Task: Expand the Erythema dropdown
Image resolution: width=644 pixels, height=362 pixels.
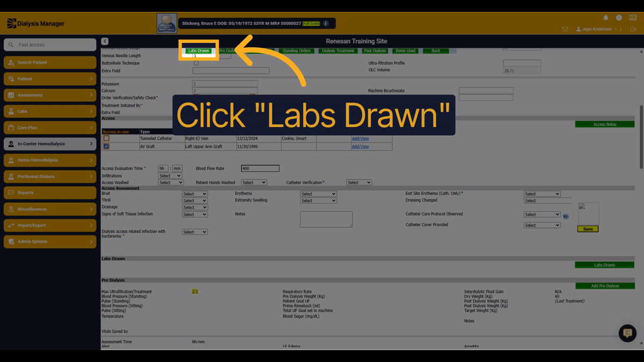Action: [x=318, y=194]
